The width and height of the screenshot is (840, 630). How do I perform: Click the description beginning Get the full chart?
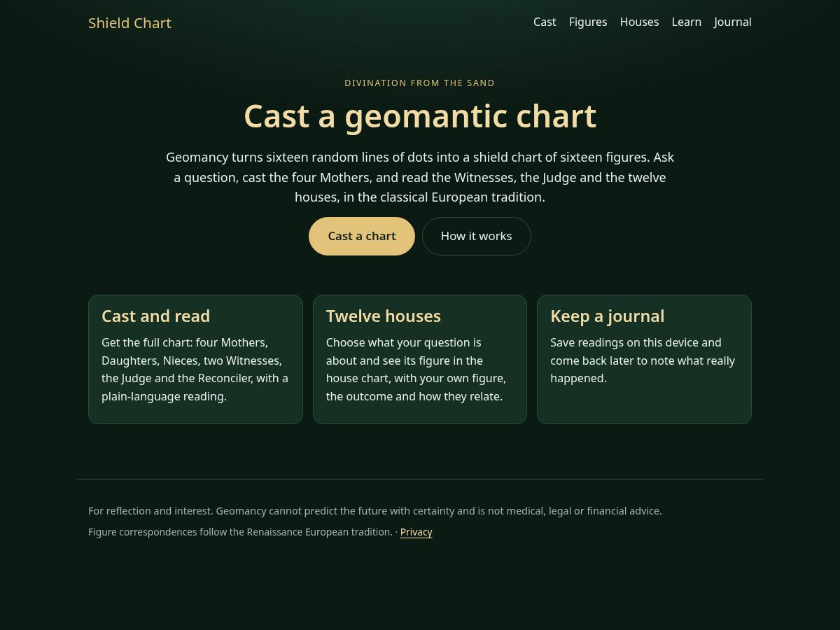tap(195, 370)
